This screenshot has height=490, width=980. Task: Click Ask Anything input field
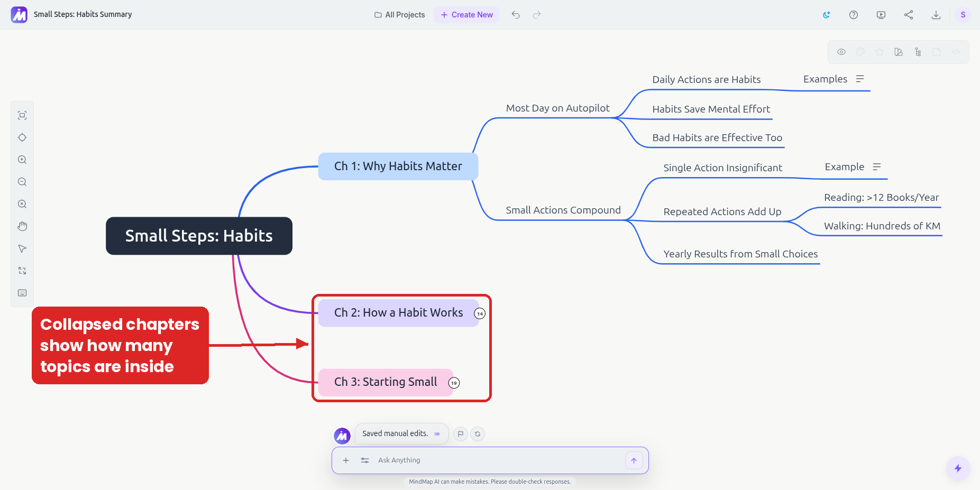497,460
